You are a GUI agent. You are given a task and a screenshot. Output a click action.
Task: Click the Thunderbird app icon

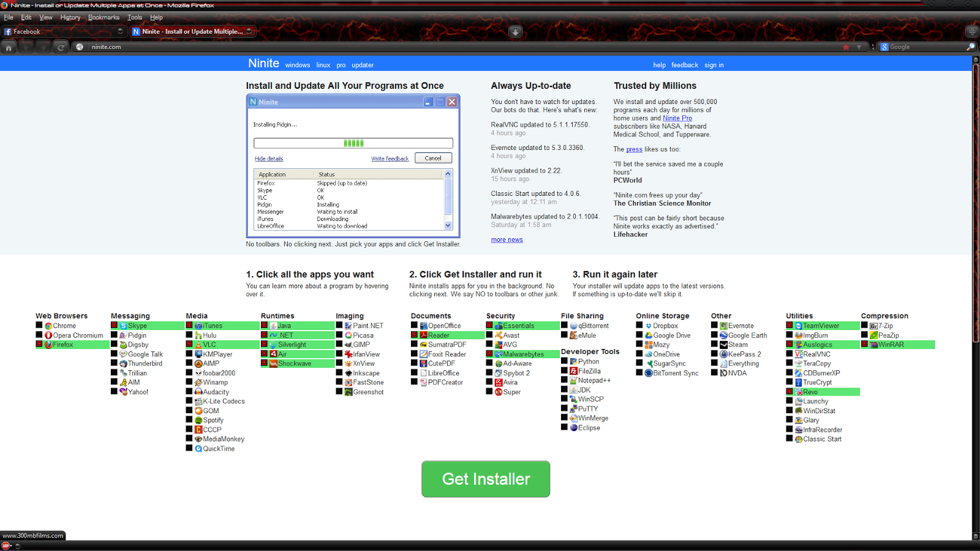[x=123, y=364]
